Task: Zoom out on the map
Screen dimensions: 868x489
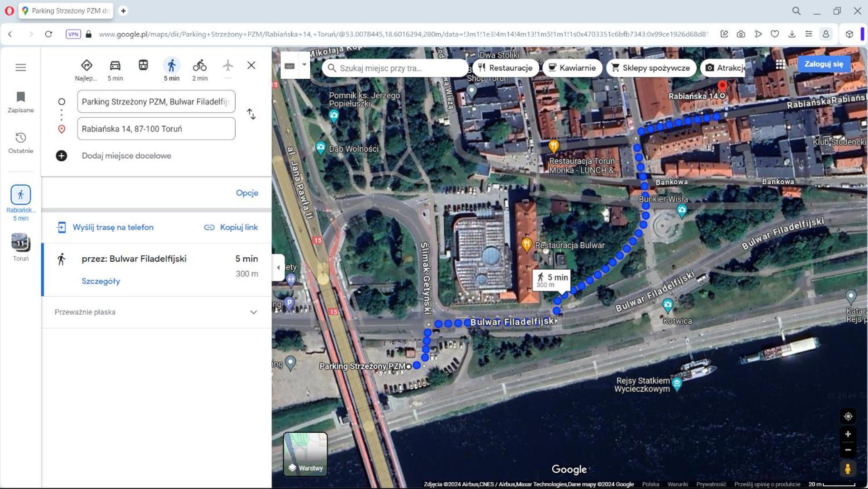Action: click(848, 450)
